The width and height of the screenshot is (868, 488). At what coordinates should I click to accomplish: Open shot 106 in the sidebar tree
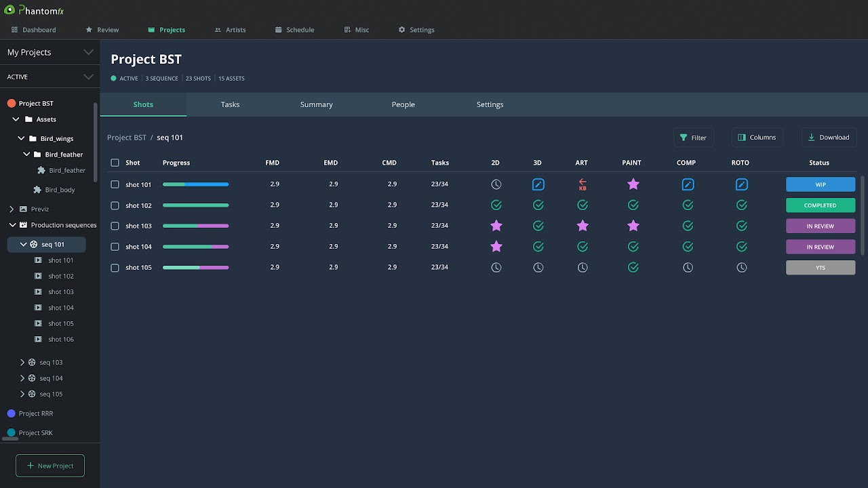tap(60, 340)
